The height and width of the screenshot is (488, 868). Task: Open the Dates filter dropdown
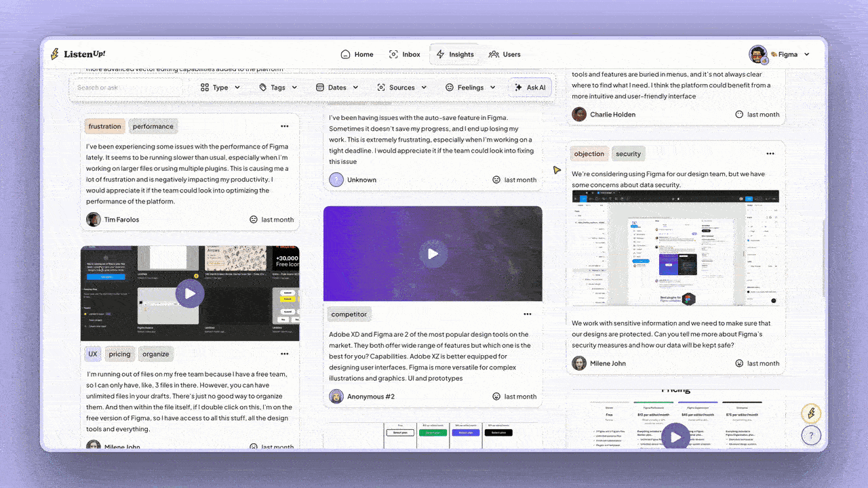[x=337, y=87]
